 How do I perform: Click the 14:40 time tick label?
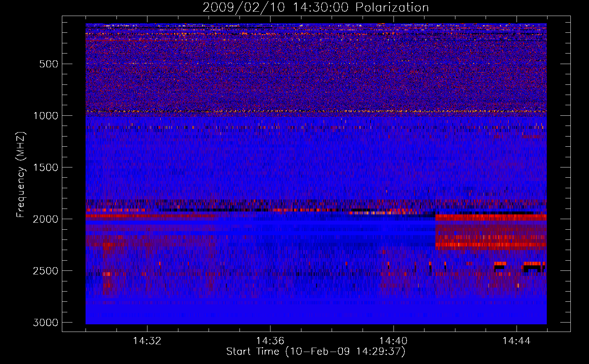click(x=393, y=341)
